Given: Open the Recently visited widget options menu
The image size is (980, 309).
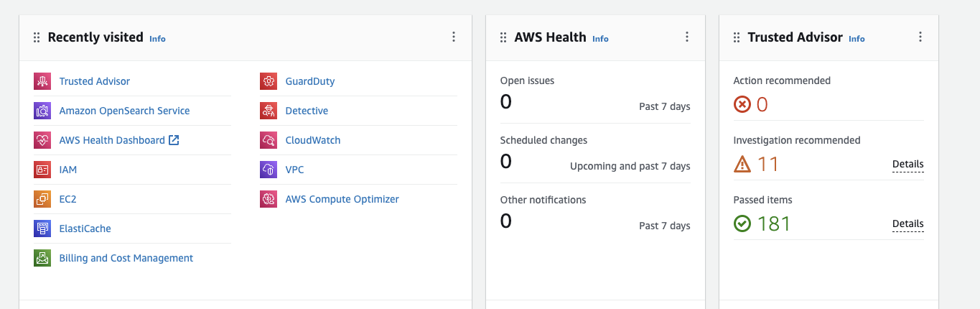Looking at the screenshot, I should pyautogui.click(x=454, y=37).
